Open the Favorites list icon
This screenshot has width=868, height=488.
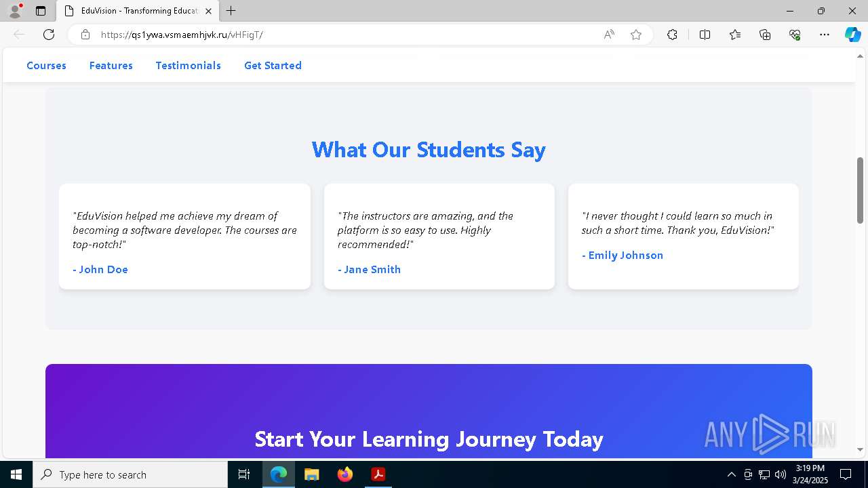click(735, 35)
